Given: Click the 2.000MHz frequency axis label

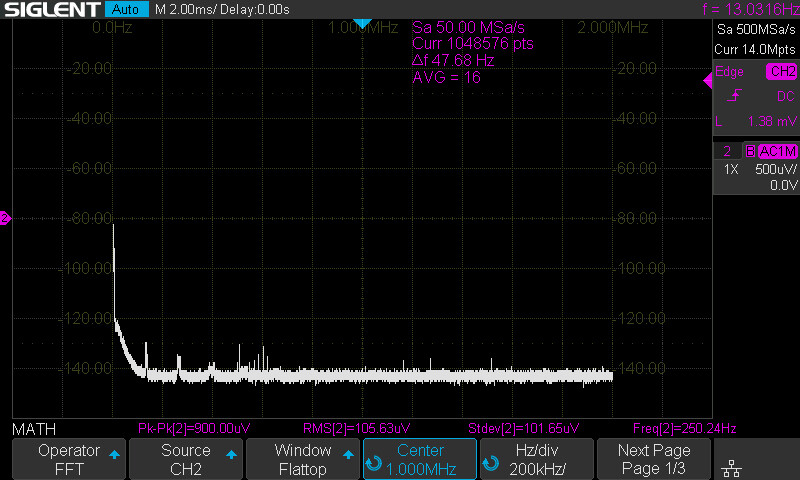Looking at the screenshot, I should pos(613,28).
